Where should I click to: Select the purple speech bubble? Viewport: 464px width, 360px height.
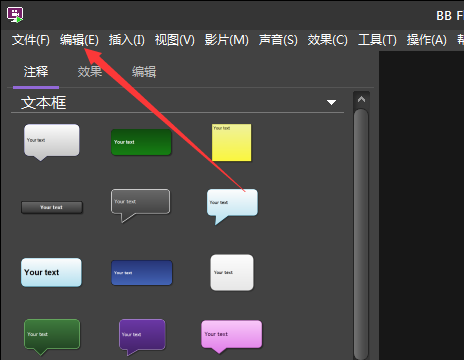pyautogui.click(x=142, y=337)
